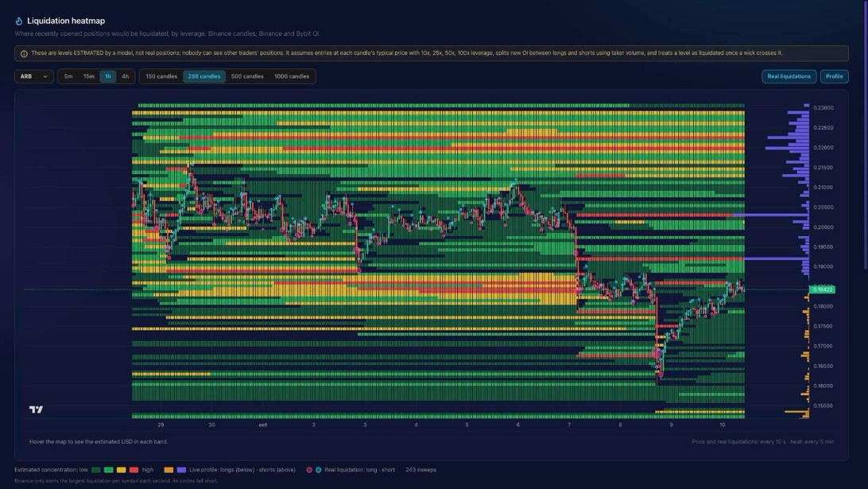Click the 0.22000 price axis label

point(823,148)
